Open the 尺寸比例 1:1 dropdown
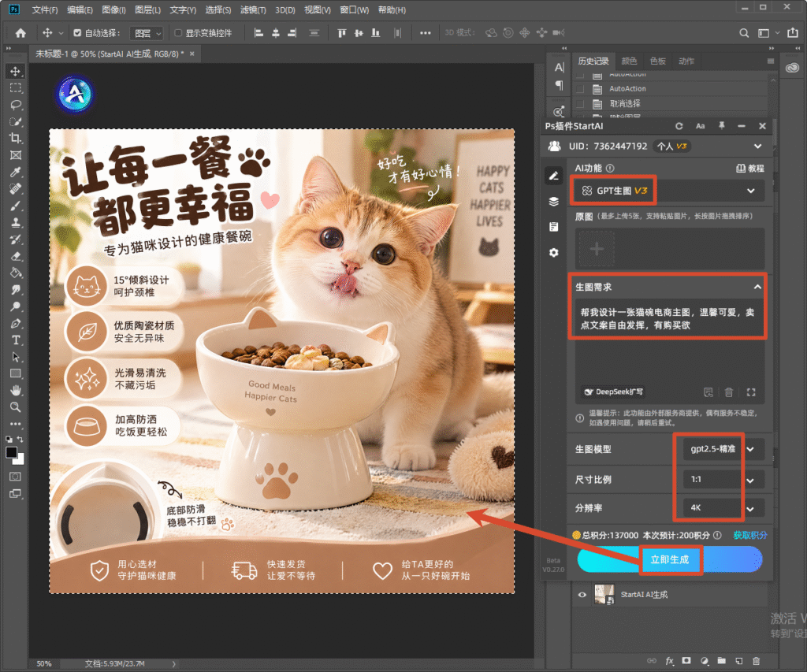The height and width of the screenshot is (672, 807). click(723, 480)
